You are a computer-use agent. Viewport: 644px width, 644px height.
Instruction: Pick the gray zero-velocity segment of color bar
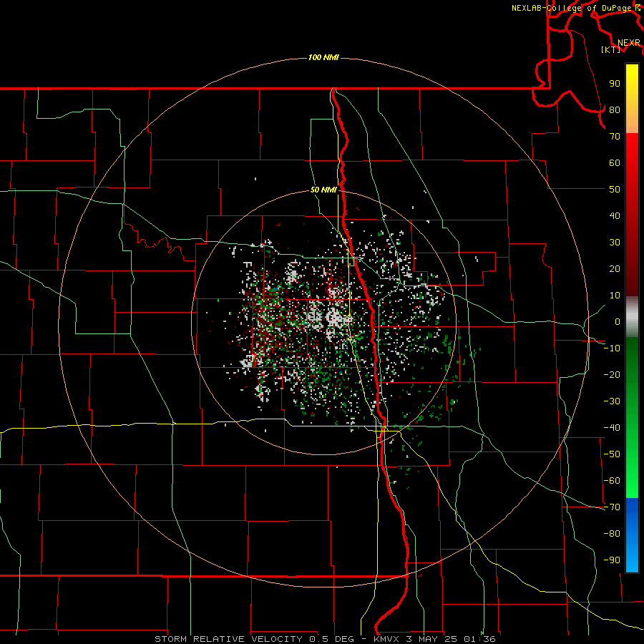point(632,317)
